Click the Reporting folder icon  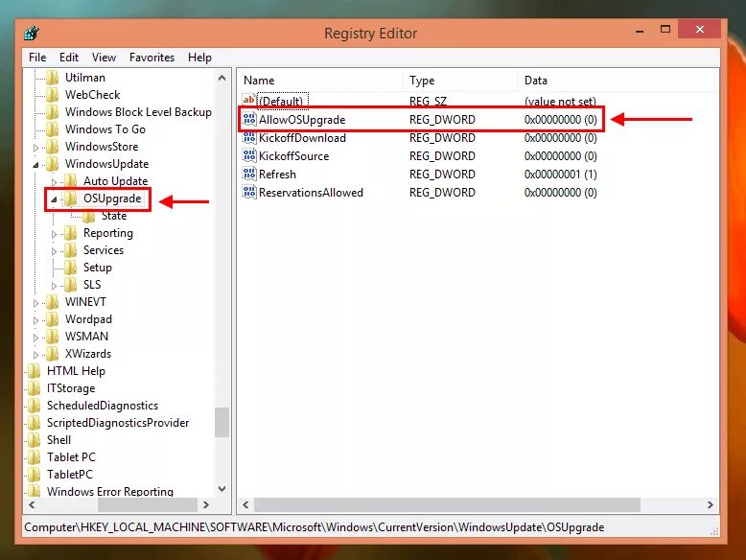71,233
